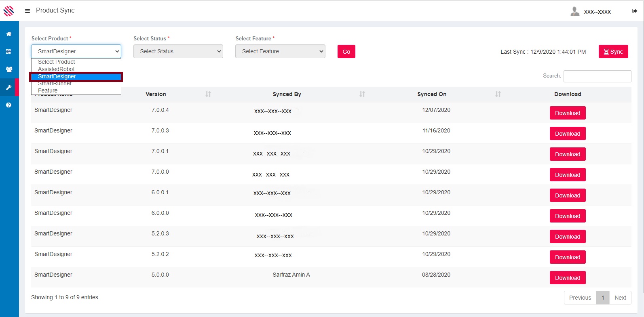Open the help question mark icon
Viewport: 644px width, 317px height.
click(8, 105)
